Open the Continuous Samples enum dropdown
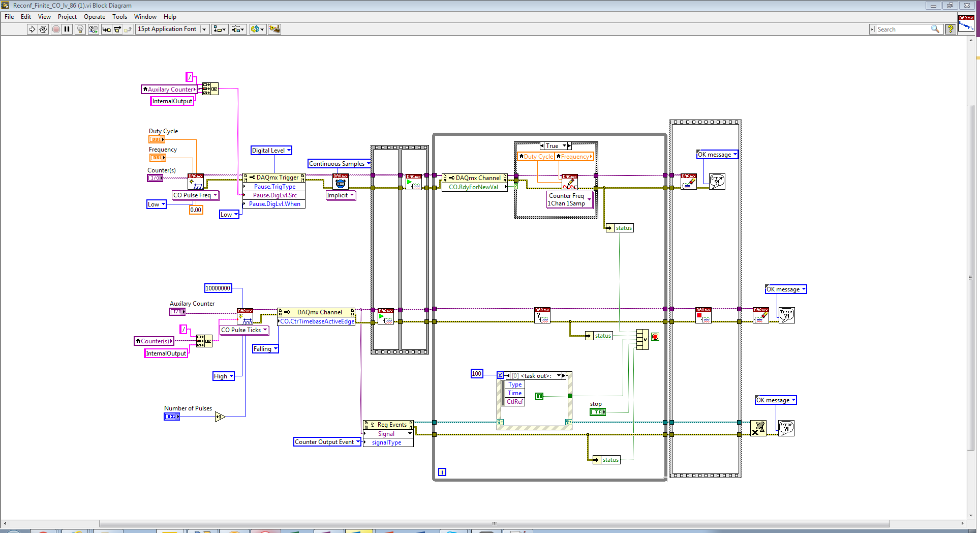Image resolution: width=980 pixels, height=533 pixels. click(x=340, y=164)
